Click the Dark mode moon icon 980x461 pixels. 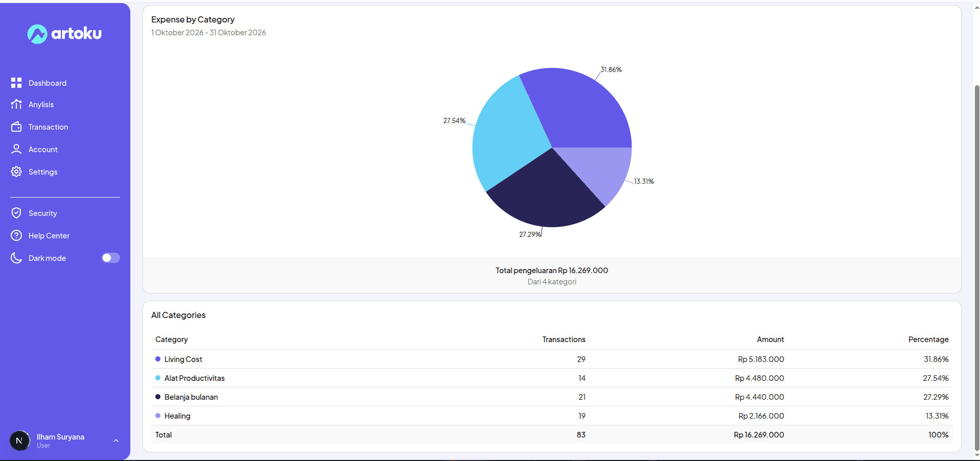click(16, 258)
